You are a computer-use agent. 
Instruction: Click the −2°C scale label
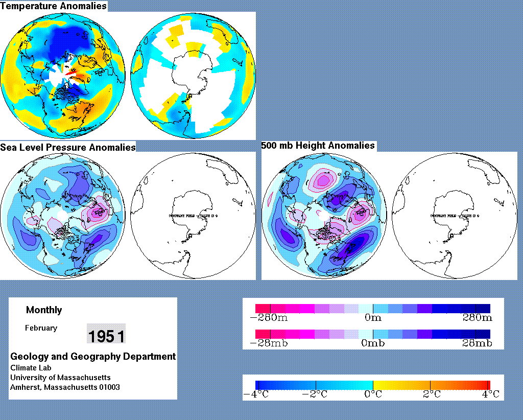point(315,394)
